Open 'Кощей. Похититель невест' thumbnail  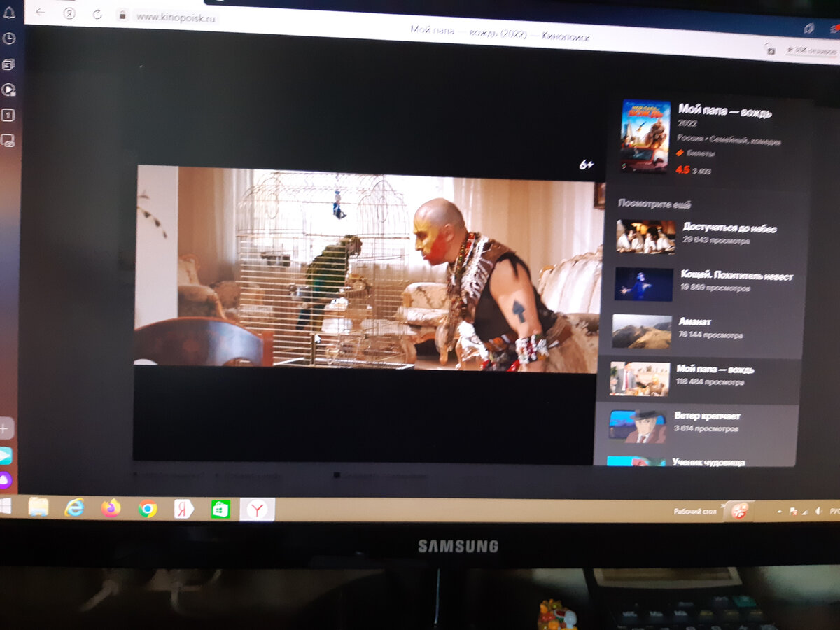point(644,284)
